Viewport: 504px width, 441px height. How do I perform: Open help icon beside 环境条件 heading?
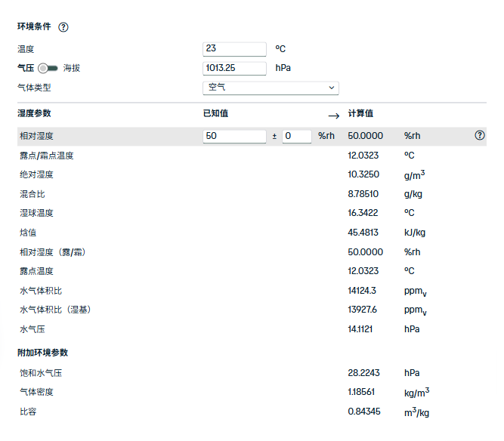pos(63,26)
